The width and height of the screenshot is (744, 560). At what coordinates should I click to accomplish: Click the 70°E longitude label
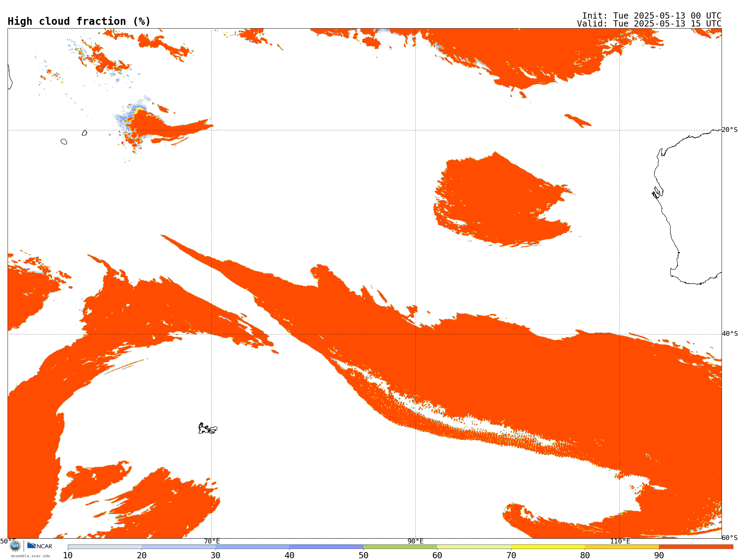(x=212, y=541)
